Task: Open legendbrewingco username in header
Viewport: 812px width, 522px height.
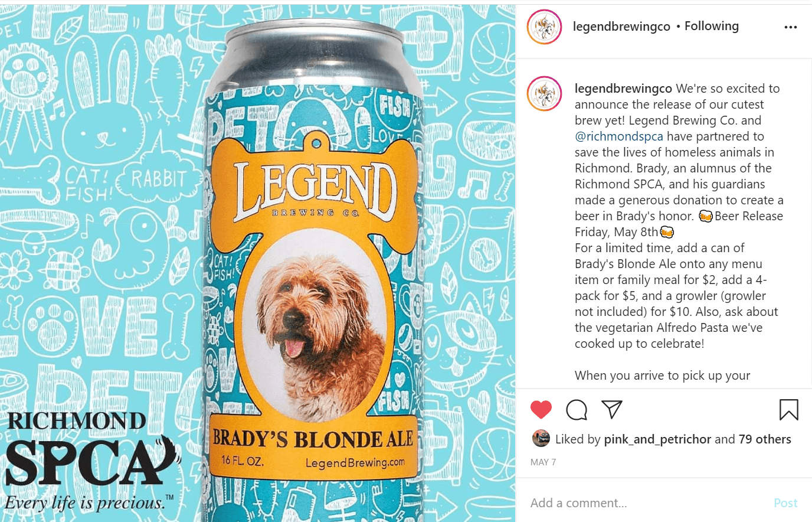Action: pyautogui.click(x=621, y=27)
